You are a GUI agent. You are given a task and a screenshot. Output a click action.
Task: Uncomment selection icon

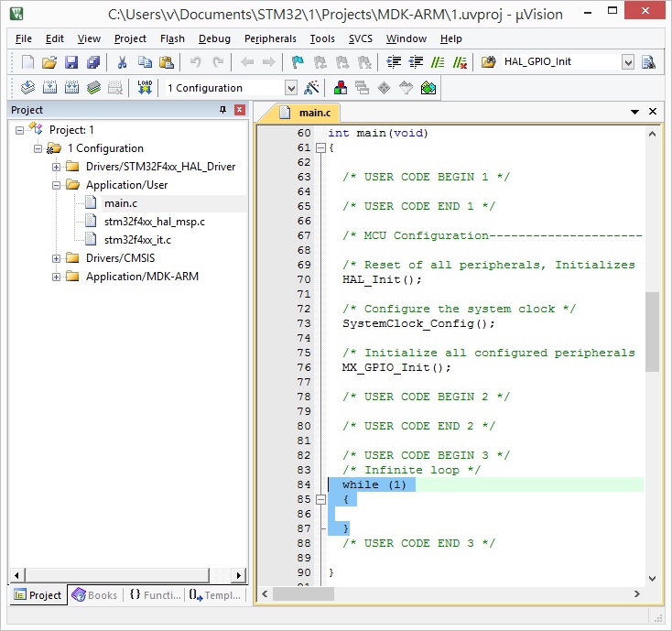point(460,62)
